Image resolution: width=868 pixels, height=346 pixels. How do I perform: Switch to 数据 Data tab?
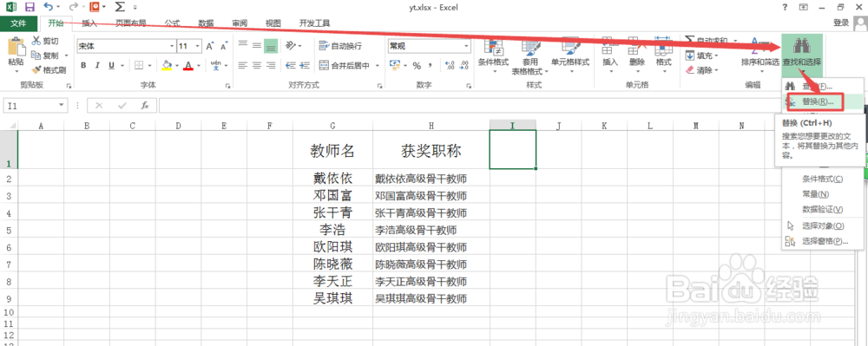coord(206,23)
